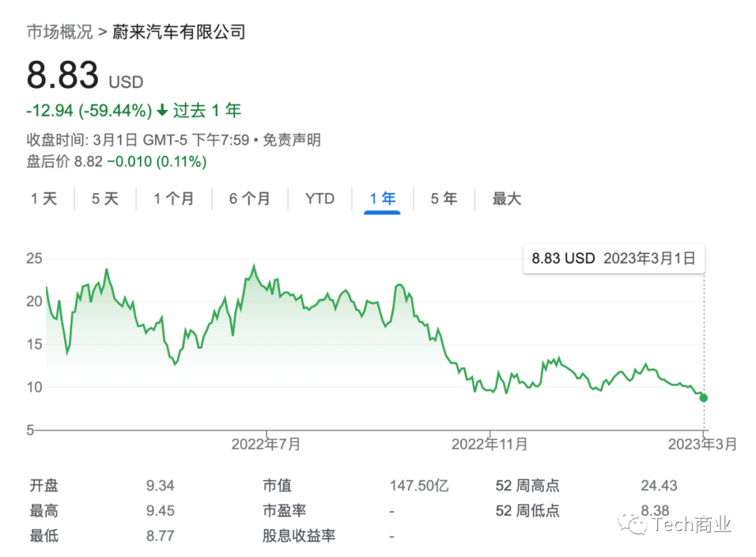The width and height of the screenshot is (756, 557).
Task: Click the green endpoint dot on chart
Action: tap(703, 398)
